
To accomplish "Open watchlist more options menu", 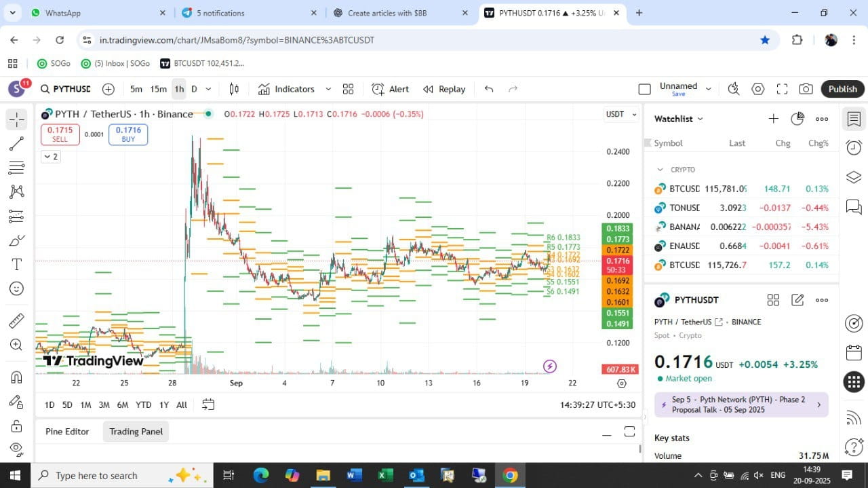I will pos(822,119).
